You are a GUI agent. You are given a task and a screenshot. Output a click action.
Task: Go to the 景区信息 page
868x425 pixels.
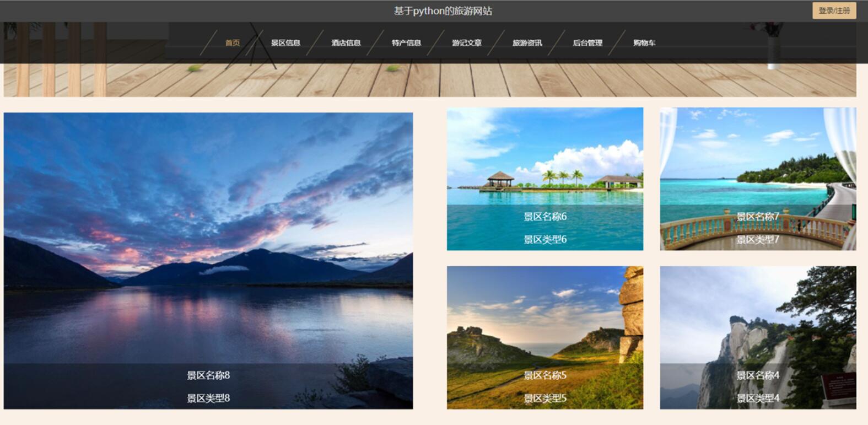285,43
